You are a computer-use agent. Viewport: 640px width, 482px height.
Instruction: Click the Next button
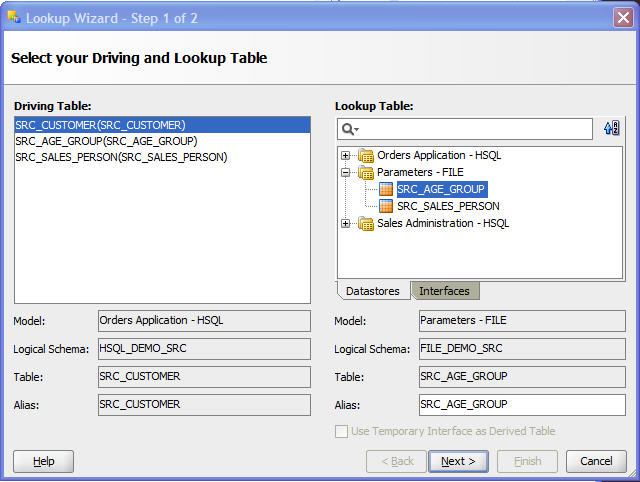(458, 461)
